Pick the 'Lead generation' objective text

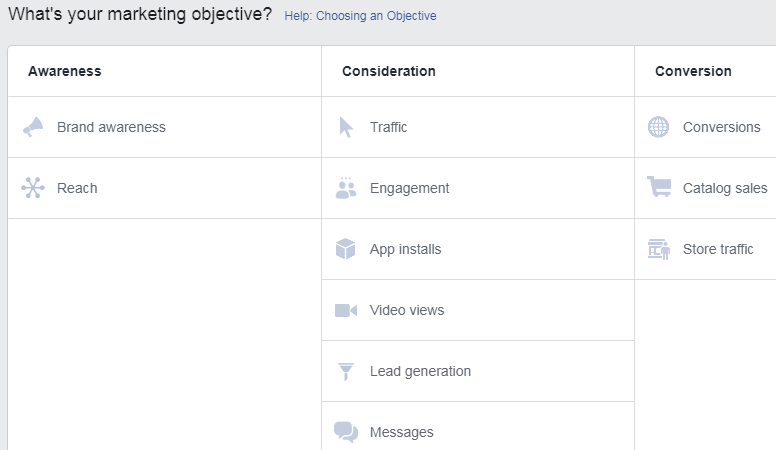tap(420, 371)
